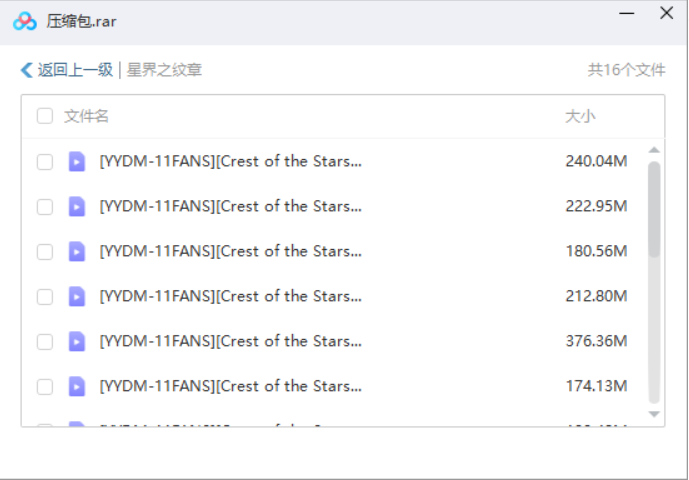Click video file icon of 212.80M entry
This screenshot has height=480, width=689.
point(76,296)
